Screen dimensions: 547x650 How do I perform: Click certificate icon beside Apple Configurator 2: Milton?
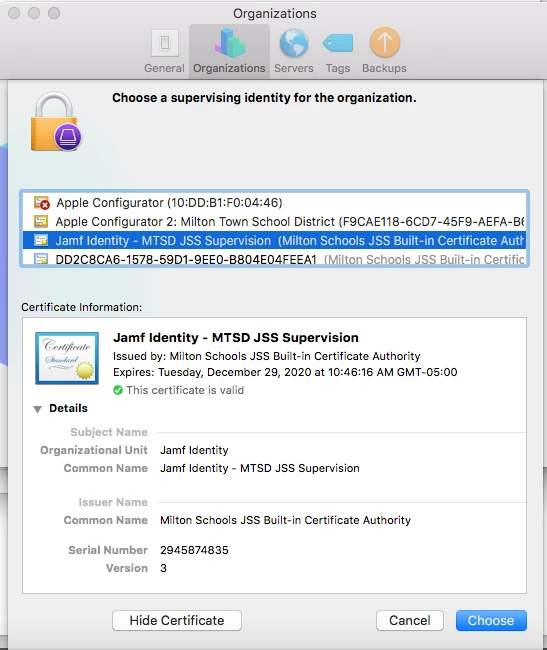click(x=41, y=221)
